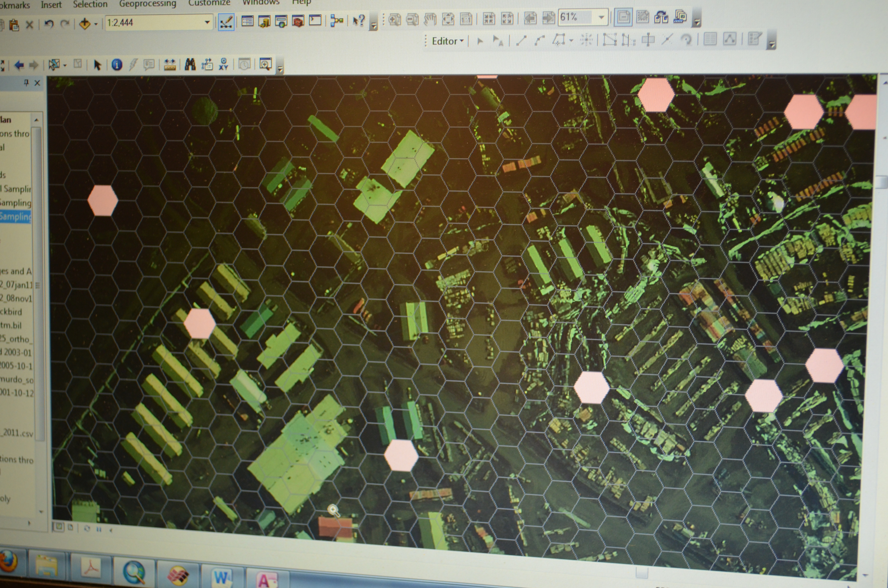Click the Add Data icon

pos(85,24)
